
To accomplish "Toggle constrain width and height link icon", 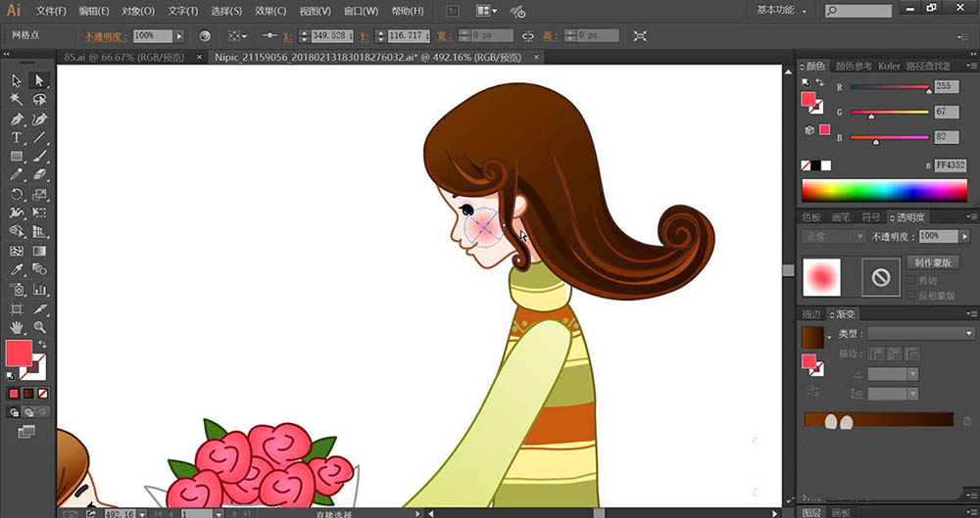I will 528,35.
